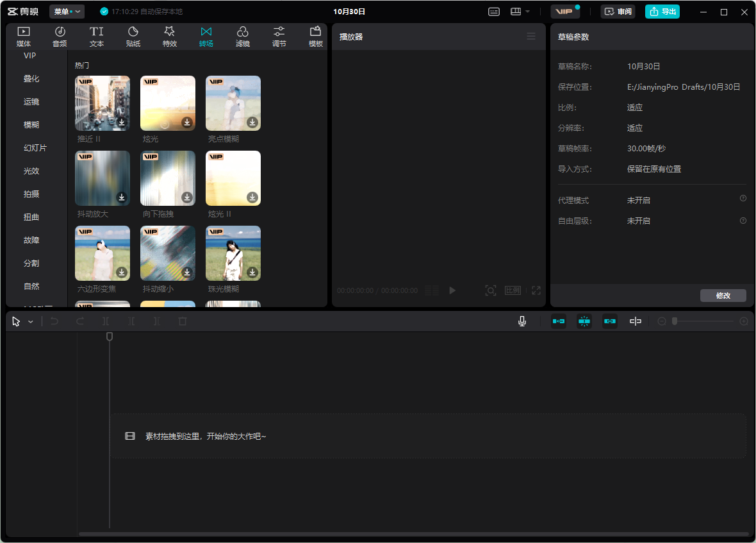
Task: Click the 修改 button in draft parameters
Action: click(723, 296)
